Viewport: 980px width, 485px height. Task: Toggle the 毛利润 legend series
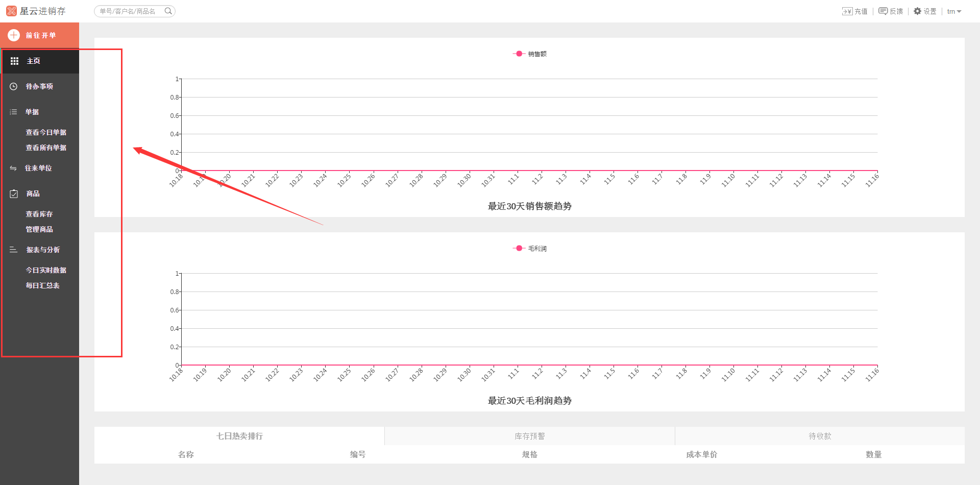click(x=530, y=248)
